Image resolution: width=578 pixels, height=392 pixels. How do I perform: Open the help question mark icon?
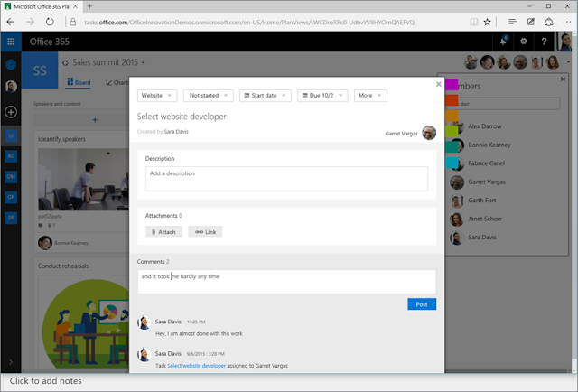544,42
